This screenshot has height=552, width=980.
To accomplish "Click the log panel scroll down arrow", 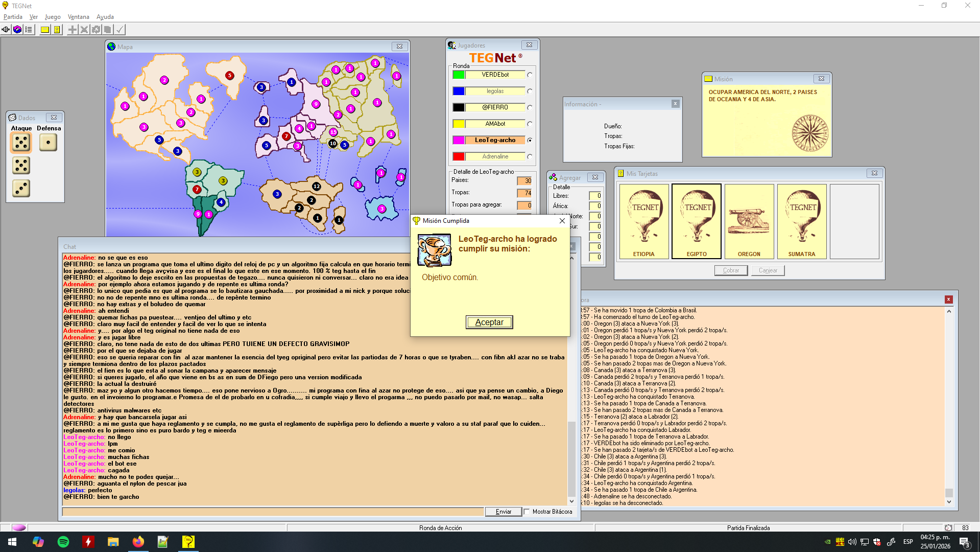I will [x=949, y=502].
